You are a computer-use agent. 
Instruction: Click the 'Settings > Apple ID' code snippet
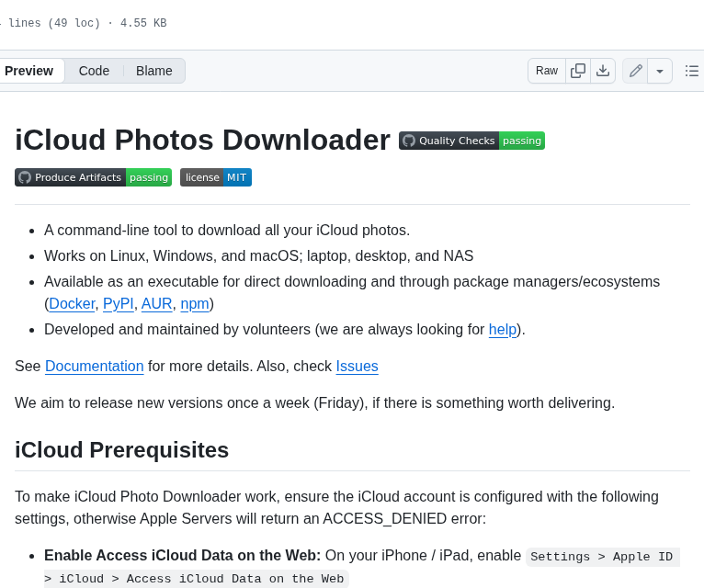point(601,557)
